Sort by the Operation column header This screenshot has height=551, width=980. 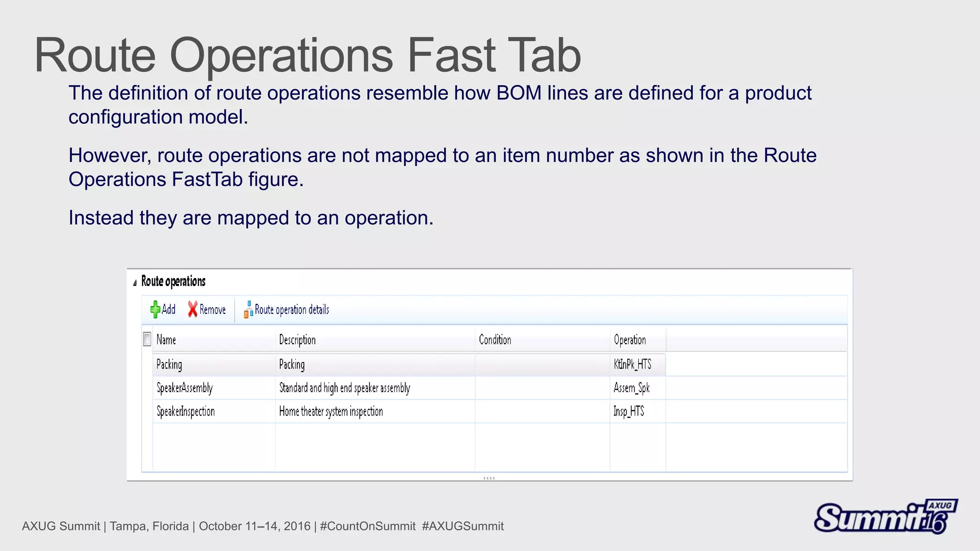(638, 340)
